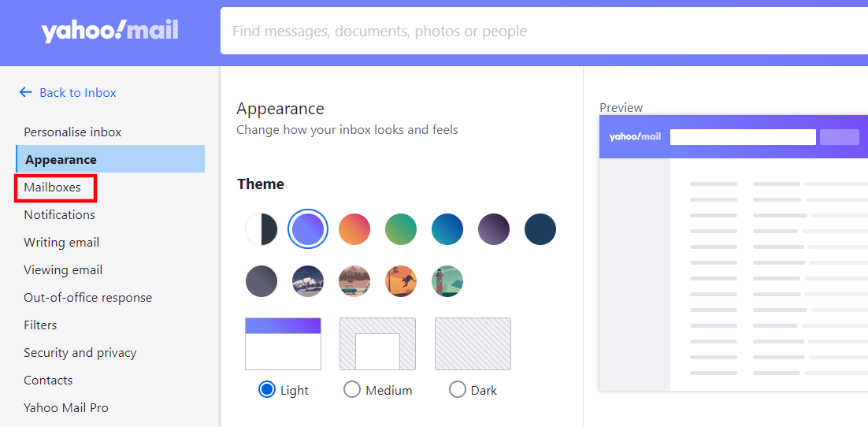This screenshot has height=427, width=868.
Task: Open the Mailboxes settings section
Action: [x=52, y=188]
